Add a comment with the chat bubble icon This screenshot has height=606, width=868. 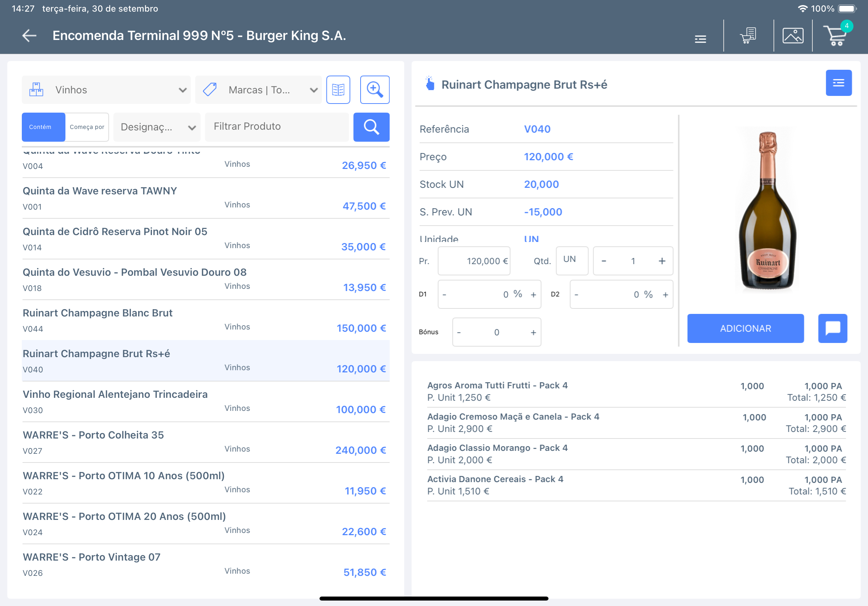832,328
